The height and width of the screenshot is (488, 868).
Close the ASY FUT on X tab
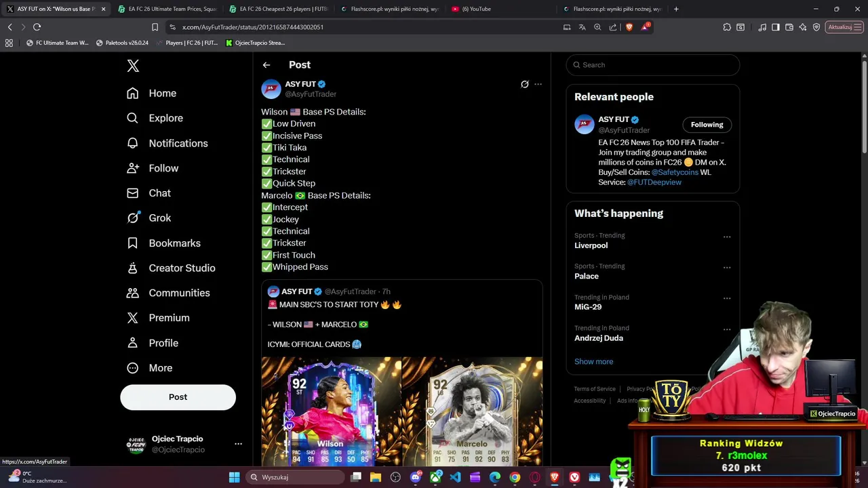(x=103, y=9)
